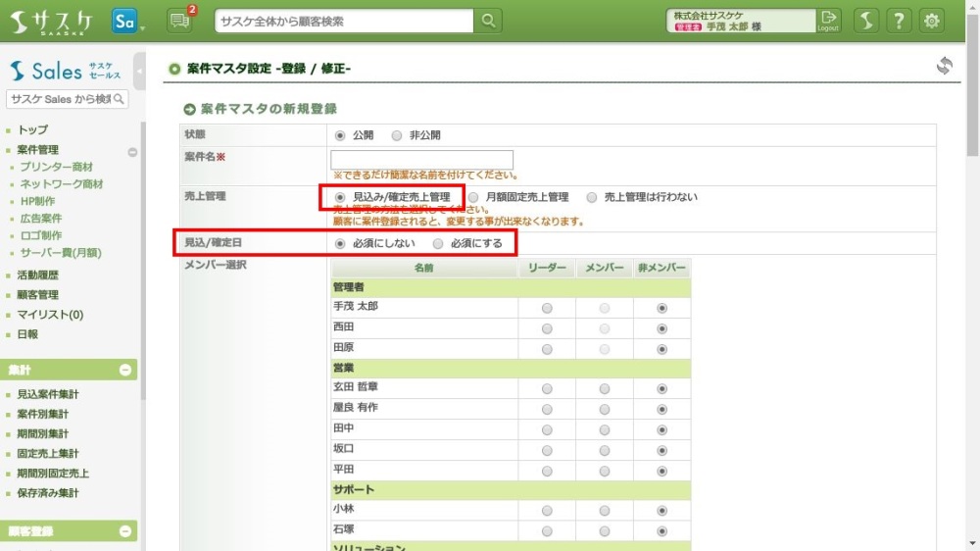Click the 案件名 text input field
Viewport: 980px width, 551px height.
(x=421, y=160)
